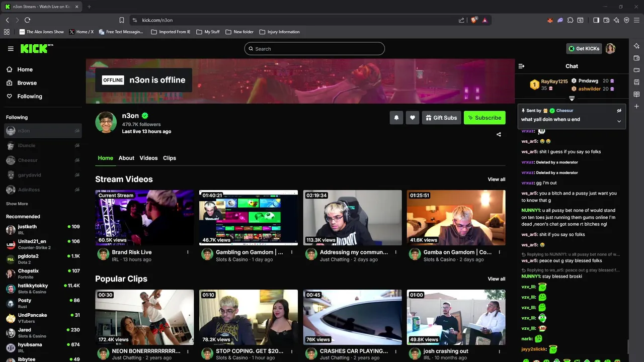Reload the page
The height and width of the screenshot is (362, 644).
[27, 20]
